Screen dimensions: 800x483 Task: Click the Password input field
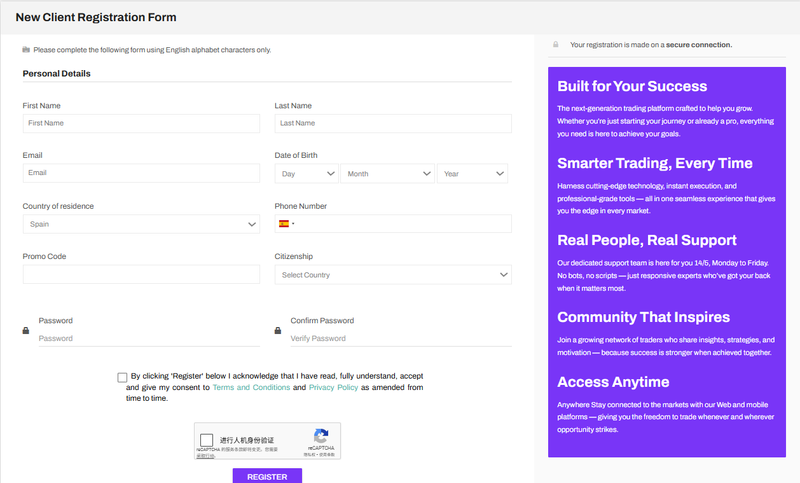pos(149,338)
